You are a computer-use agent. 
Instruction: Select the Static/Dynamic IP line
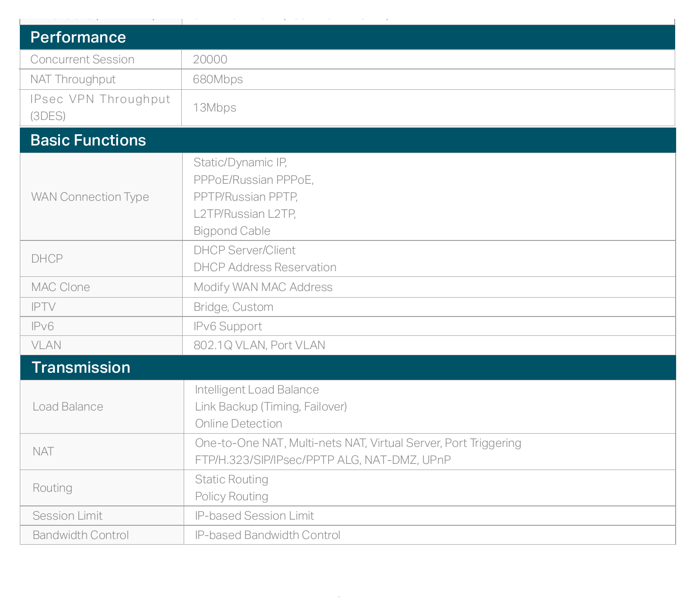(240, 163)
